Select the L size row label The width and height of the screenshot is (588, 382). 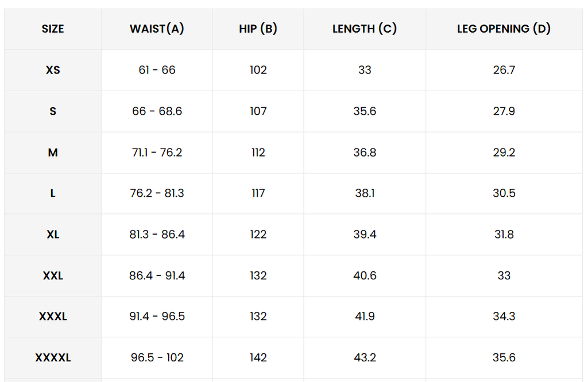click(x=53, y=193)
